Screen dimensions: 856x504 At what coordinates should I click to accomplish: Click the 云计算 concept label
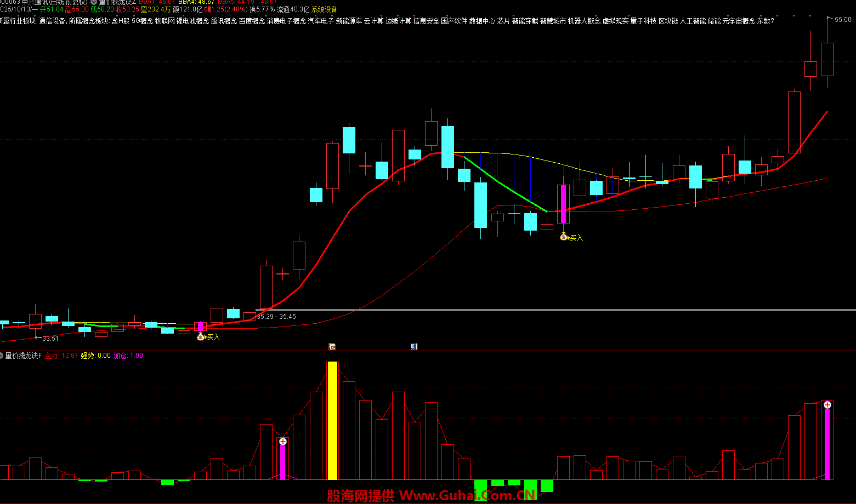pos(373,21)
